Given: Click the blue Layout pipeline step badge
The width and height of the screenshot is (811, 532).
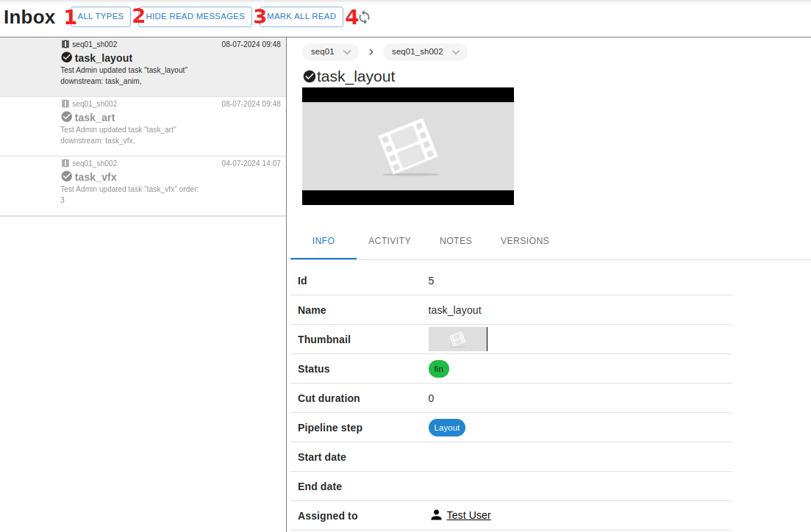Looking at the screenshot, I should click(446, 428).
